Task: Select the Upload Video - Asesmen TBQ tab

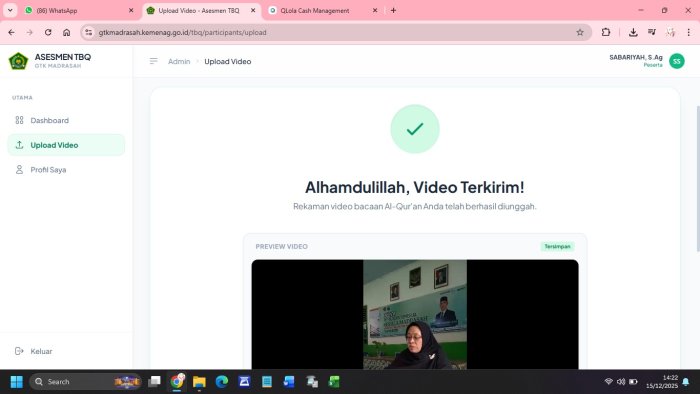Action: [x=202, y=10]
